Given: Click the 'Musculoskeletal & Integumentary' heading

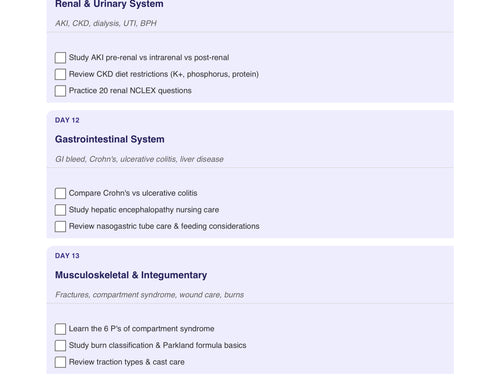Looking at the screenshot, I should (131, 275).
